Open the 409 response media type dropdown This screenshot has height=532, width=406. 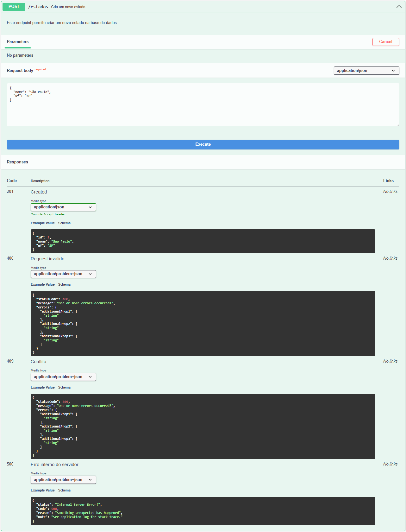pyautogui.click(x=63, y=377)
